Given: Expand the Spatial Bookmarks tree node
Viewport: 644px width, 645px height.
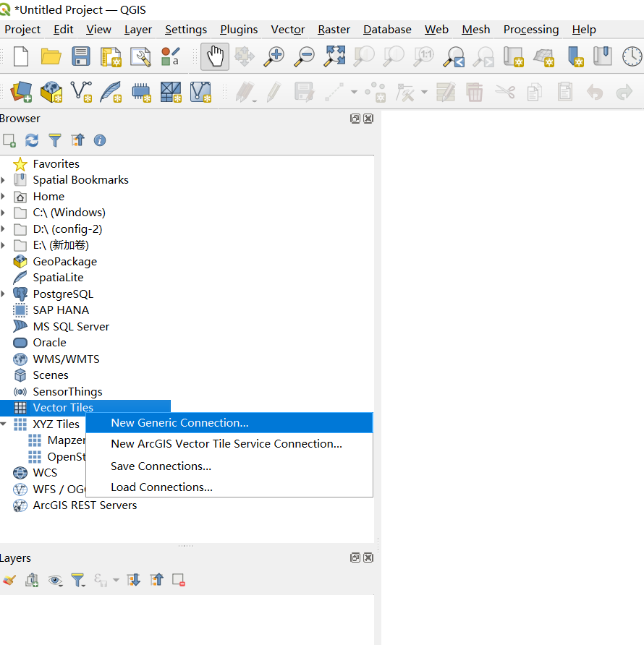Looking at the screenshot, I should [4, 180].
